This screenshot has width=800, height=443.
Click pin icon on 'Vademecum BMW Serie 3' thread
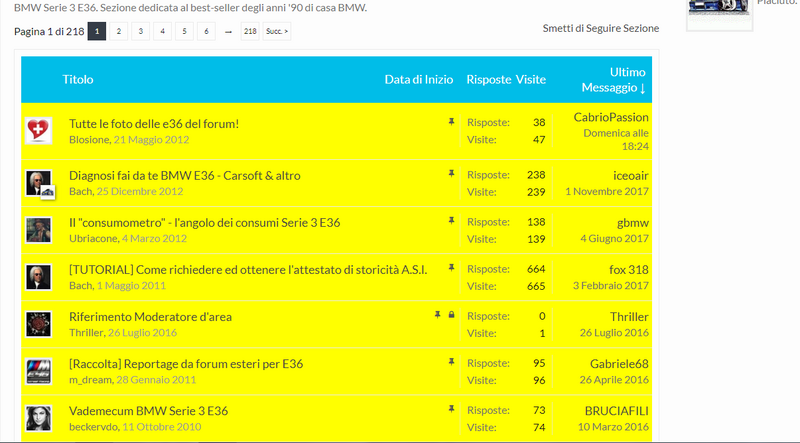(x=451, y=409)
